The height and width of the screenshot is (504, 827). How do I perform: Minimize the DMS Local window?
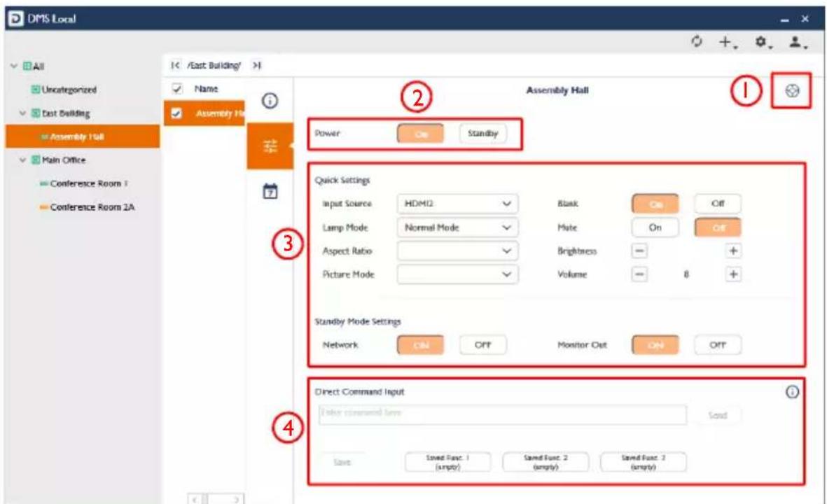[785, 20]
